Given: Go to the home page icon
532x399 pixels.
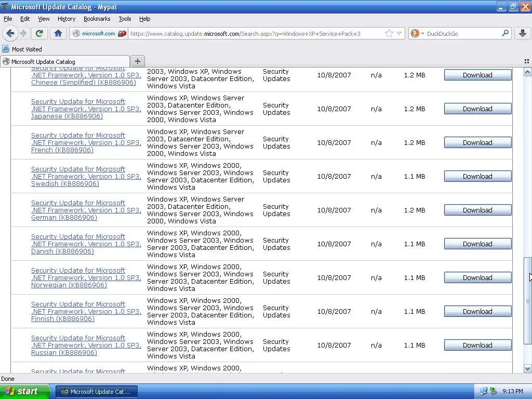Looking at the screenshot, I should coord(58,33).
